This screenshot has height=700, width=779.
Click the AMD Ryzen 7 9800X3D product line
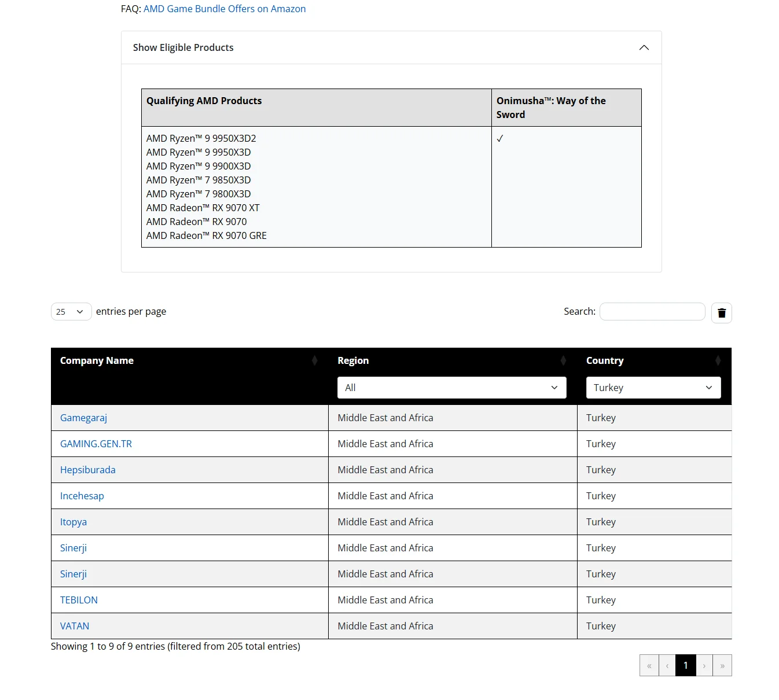click(x=199, y=194)
